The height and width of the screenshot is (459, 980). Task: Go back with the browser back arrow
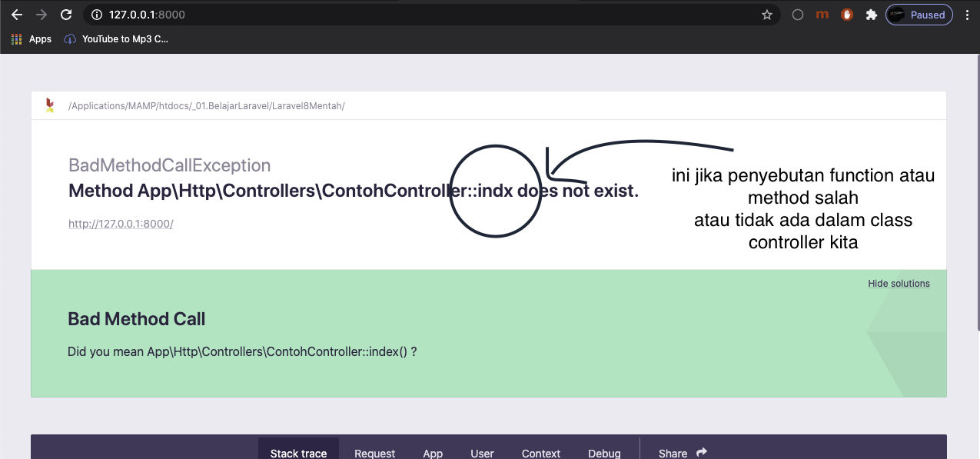click(17, 15)
